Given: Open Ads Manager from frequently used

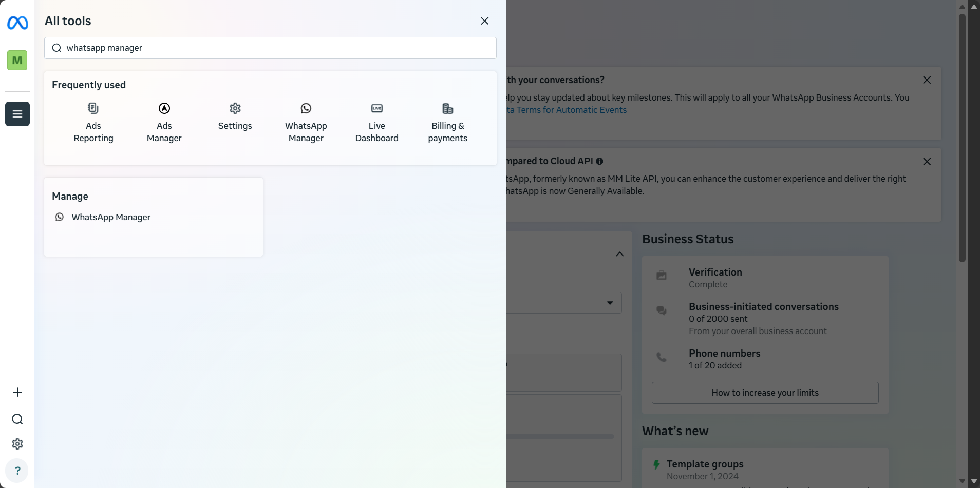Looking at the screenshot, I should pyautogui.click(x=164, y=123).
